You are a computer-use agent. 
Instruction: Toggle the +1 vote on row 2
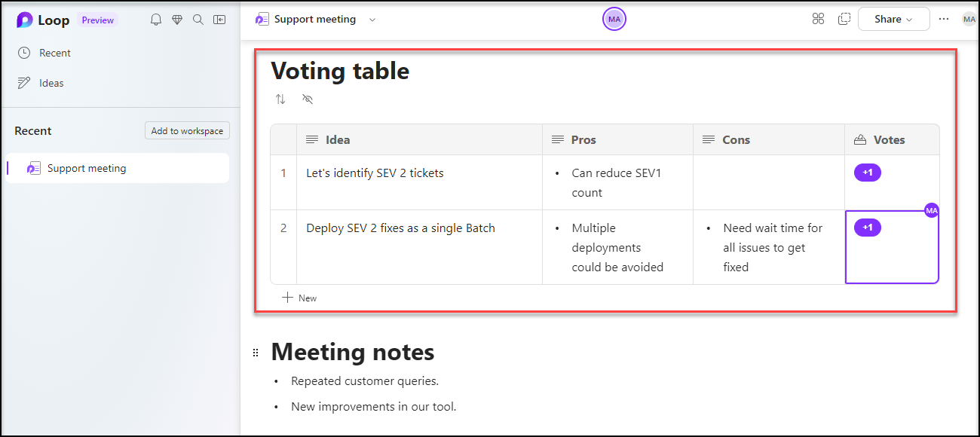[x=867, y=228]
